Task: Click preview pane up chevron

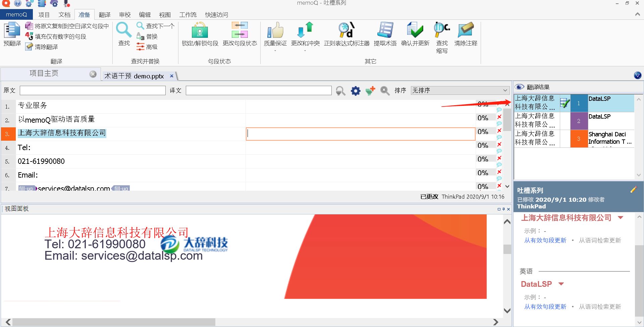Action: click(507, 221)
